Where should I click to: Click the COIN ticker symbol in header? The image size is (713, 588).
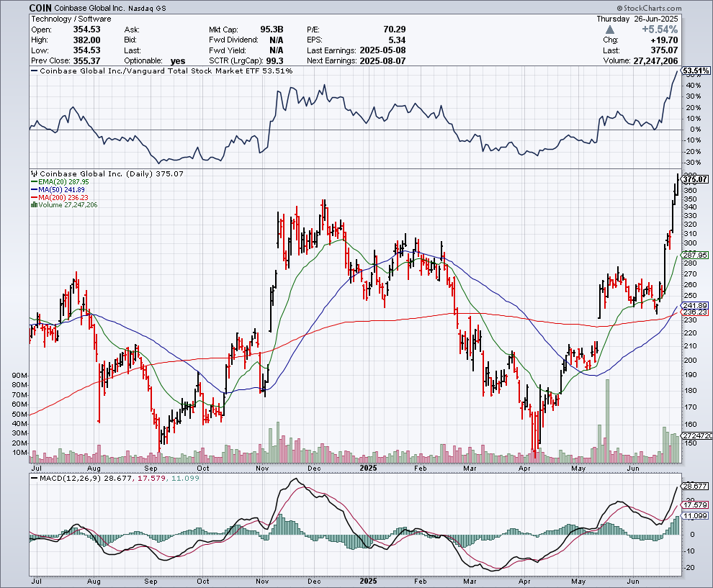[x=40, y=8]
